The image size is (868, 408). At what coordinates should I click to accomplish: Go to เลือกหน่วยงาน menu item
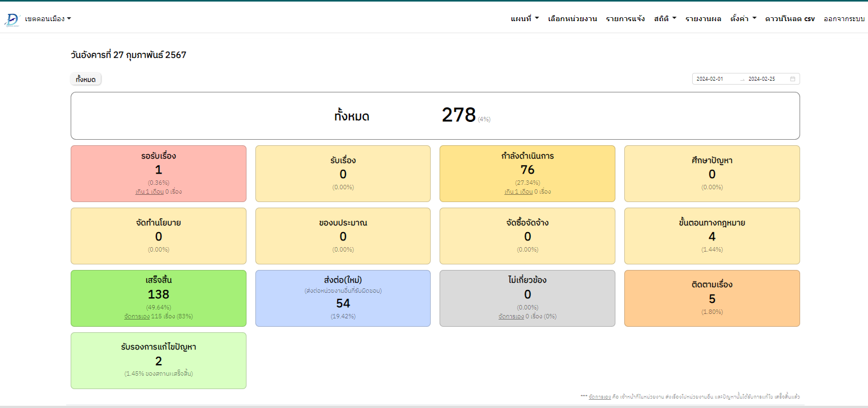pos(572,19)
